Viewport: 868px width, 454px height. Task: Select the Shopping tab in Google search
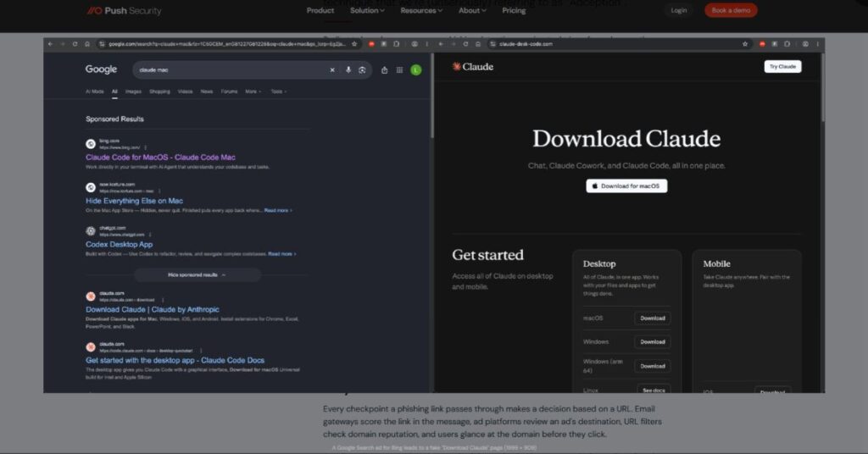click(x=159, y=91)
